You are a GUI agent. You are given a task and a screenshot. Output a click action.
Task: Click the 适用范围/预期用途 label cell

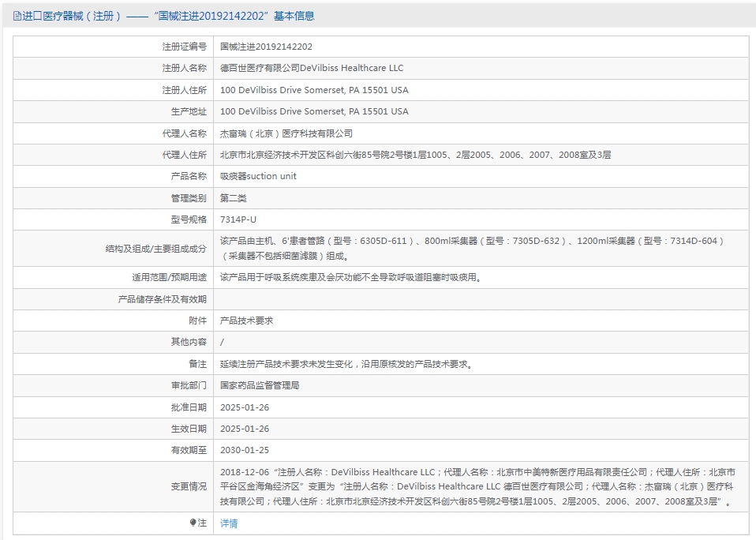pyautogui.click(x=114, y=277)
